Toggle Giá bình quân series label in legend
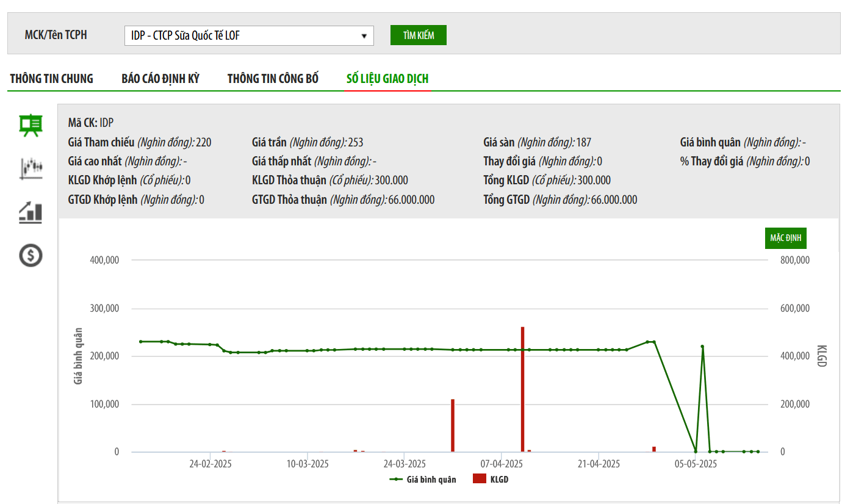 tap(431, 480)
